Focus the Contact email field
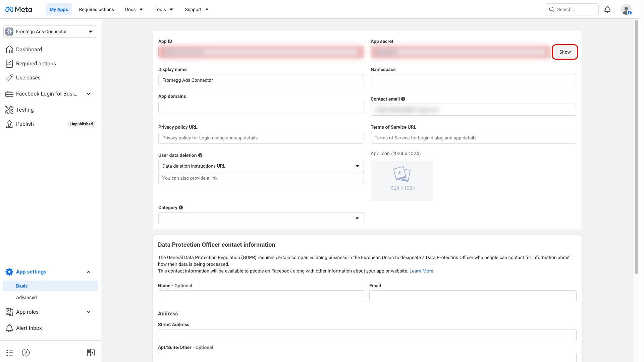The height and width of the screenshot is (362, 644). [x=473, y=110]
